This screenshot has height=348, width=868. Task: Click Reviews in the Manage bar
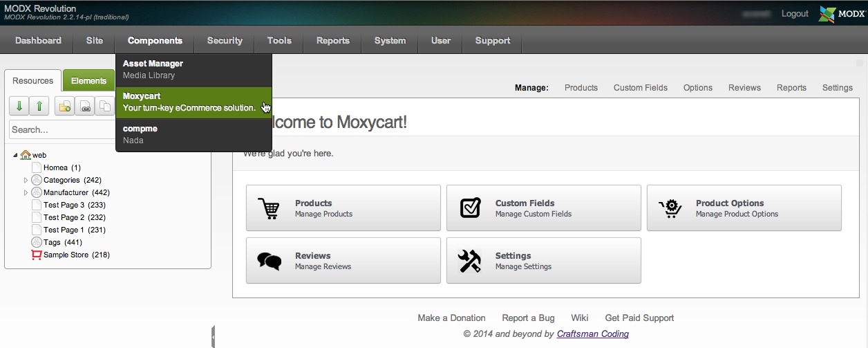[x=744, y=88]
